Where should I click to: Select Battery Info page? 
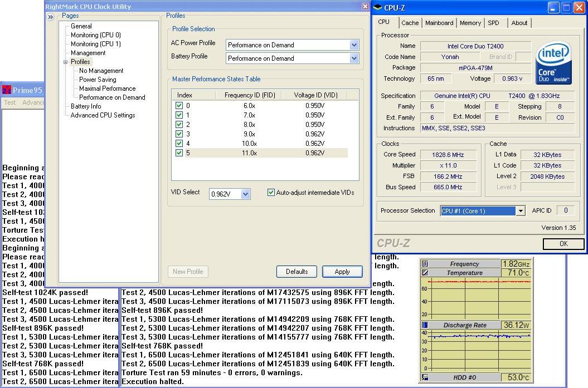point(86,106)
